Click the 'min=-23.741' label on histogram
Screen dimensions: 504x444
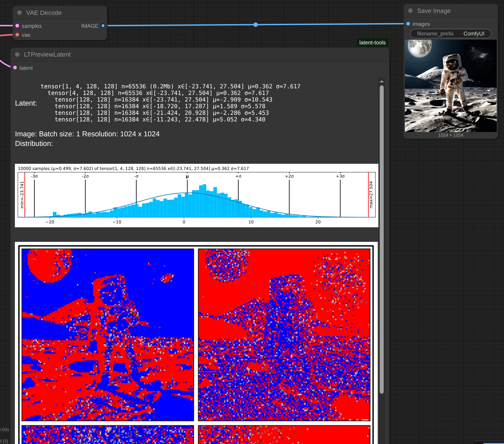click(x=22, y=195)
